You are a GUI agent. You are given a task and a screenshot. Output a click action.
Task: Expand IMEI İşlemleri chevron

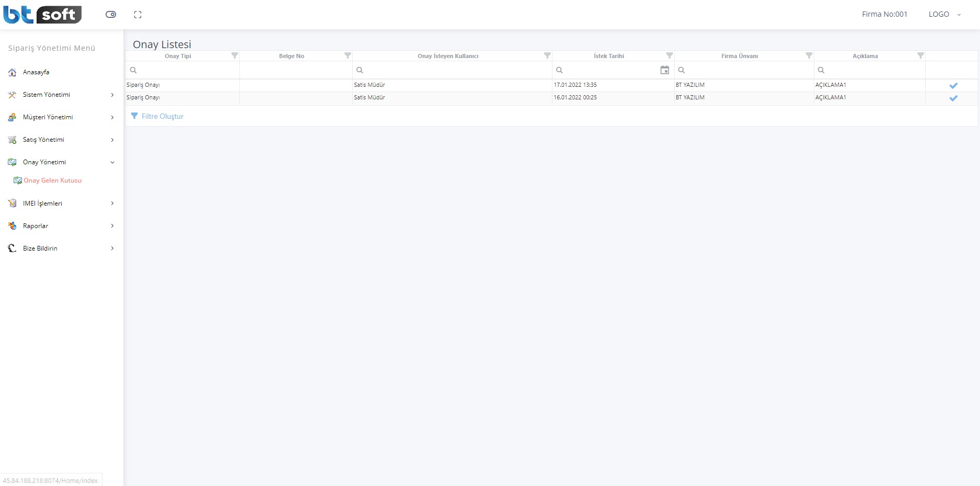pos(112,204)
